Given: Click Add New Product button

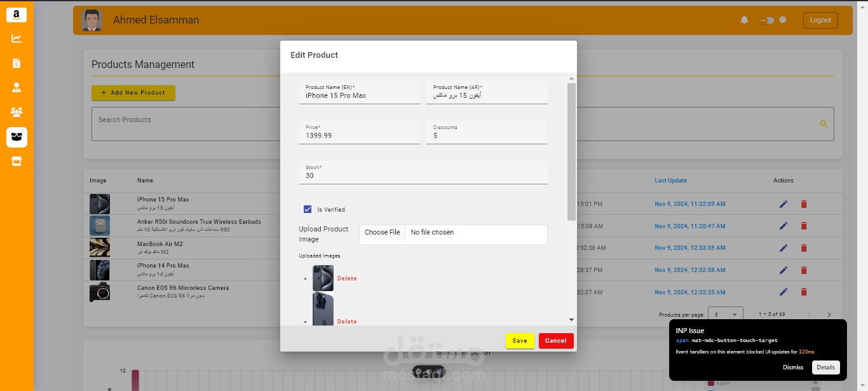Looking at the screenshot, I should (133, 93).
